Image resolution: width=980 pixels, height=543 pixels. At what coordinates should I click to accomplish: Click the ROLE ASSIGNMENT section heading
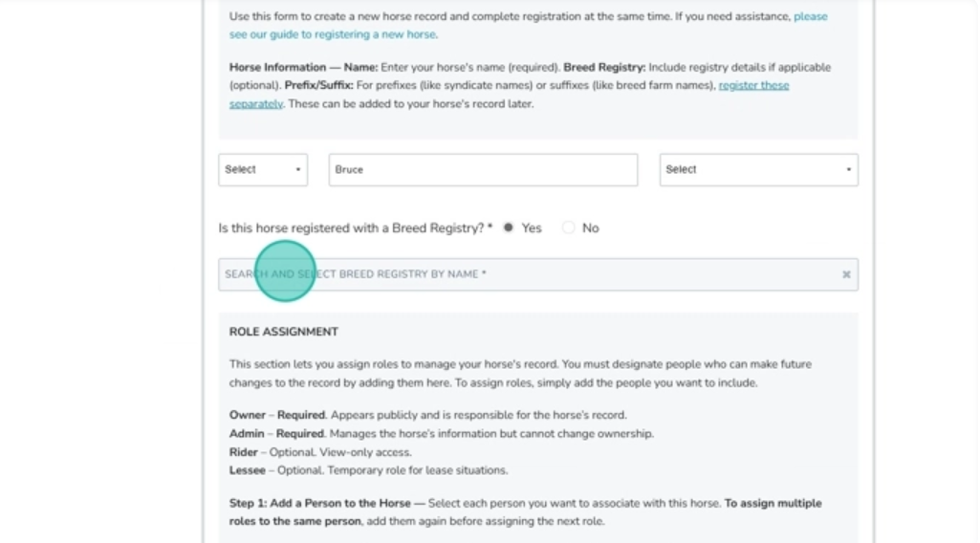[284, 332]
